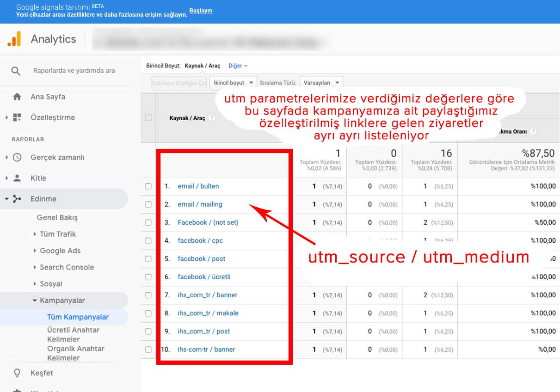
Task: Check the row for ihs_com_tr / post
Action: [x=148, y=331]
